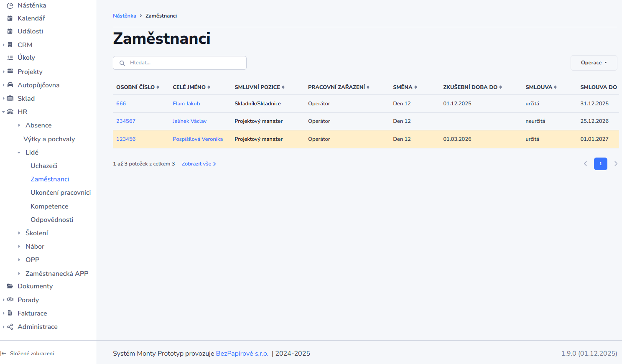Sort table by Osobní číslo column
Viewport: 622px width, 364px height.
point(138,87)
